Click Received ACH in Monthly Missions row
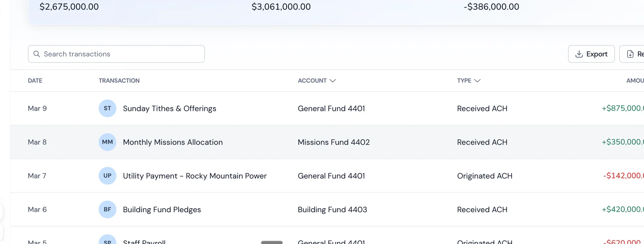Image resolution: width=644 pixels, height=244 pixels. [x=482, y=142]
